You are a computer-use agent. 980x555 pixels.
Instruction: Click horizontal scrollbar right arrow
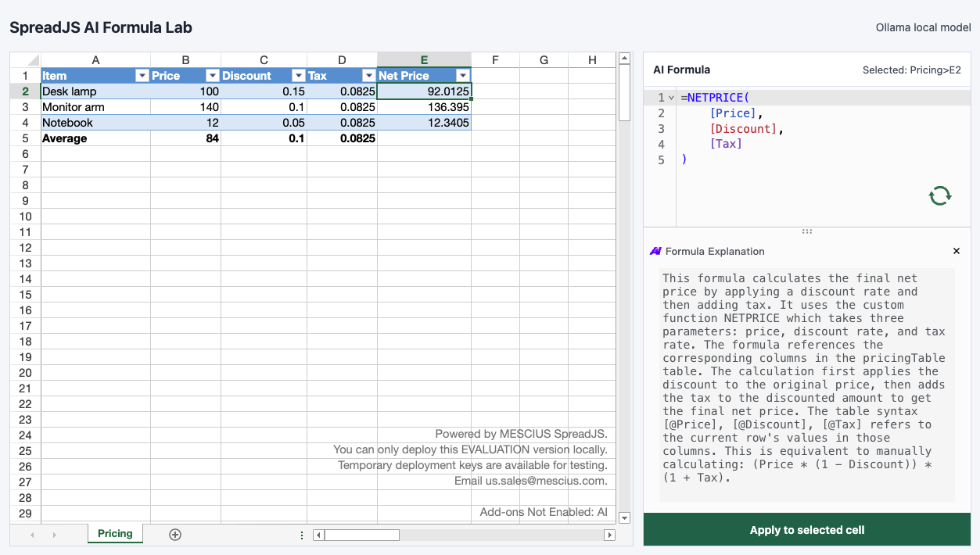610,535
